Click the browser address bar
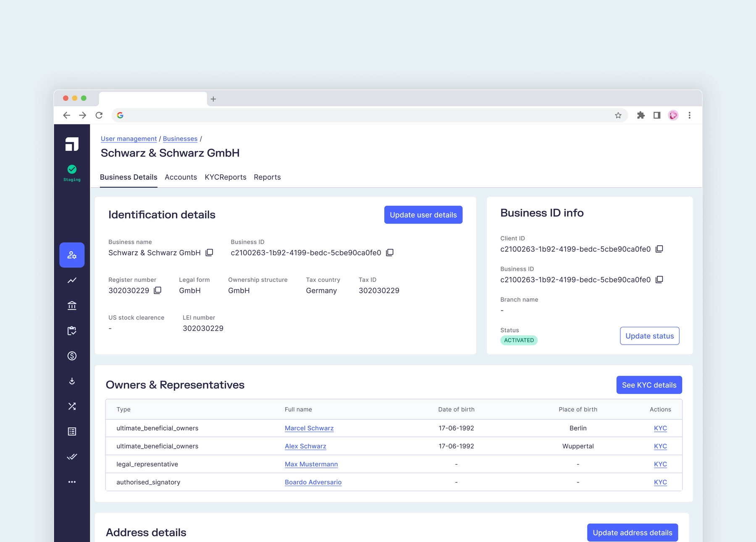756x542 pixels. point(370,115)
